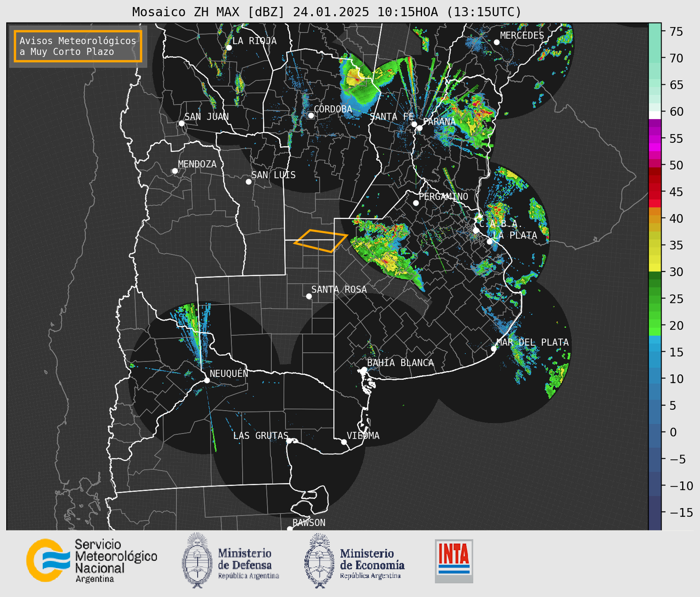The image size is (700, 597).
Task: Click the MAR DEL PLATA city marker
Action: [x=494, y=349]
